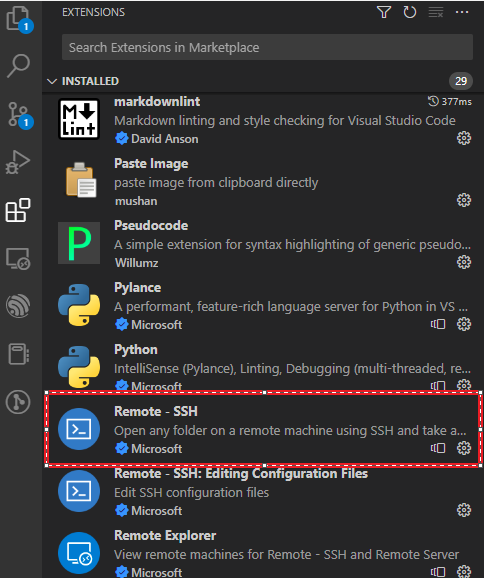The image size is (484, 578).
Task: Open the Search view icon
Action: coord(18,66)
